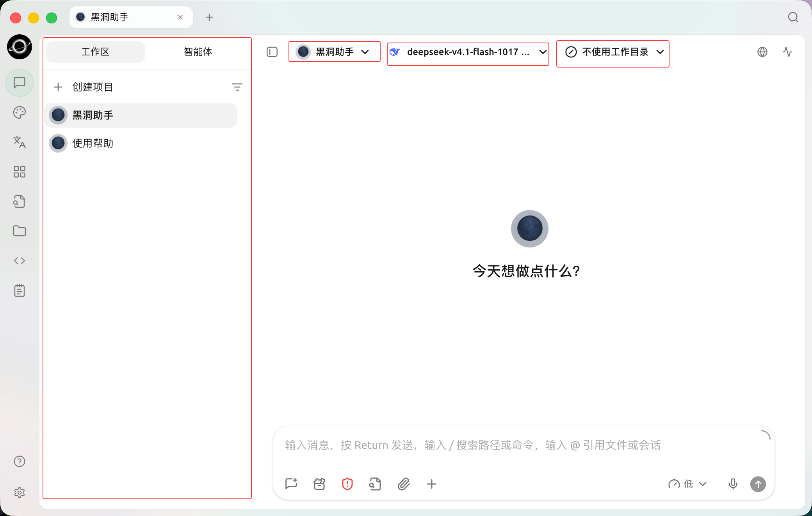Start a new topic with chat-plus icon
812x516 pixels.
point(291,484)
